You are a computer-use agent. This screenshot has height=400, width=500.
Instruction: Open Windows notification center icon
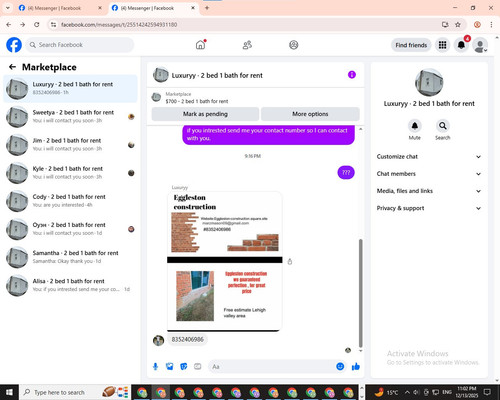click(x=488, y=392)
